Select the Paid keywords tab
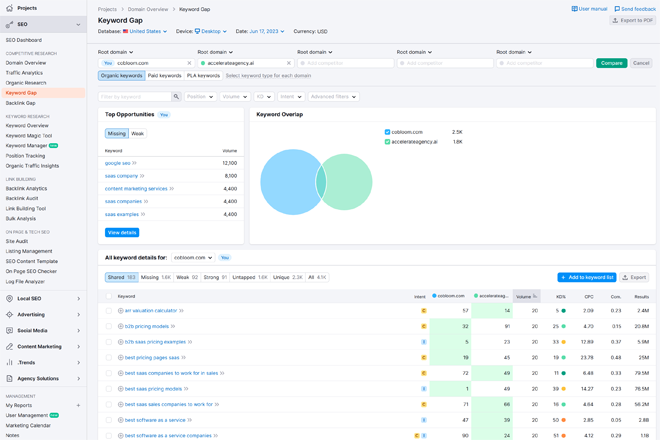Screen dimensions: 660x440 (x=165, y=76)
